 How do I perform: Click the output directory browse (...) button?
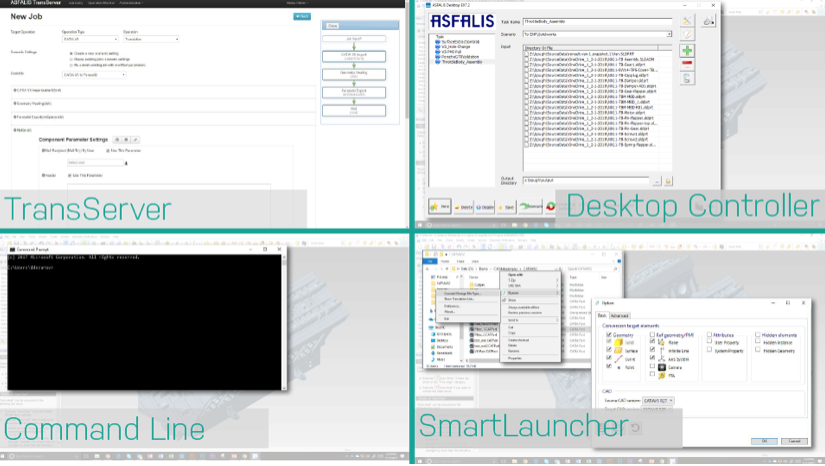(x=657, y=181)
